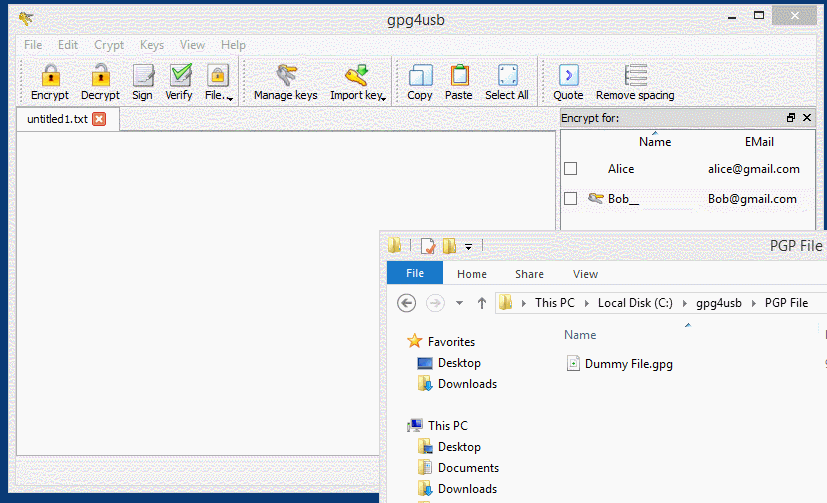827x503 pixels.
Task: Click New folder icon in Explorer quick access toolbar
Action: click(x=449, y=246)
